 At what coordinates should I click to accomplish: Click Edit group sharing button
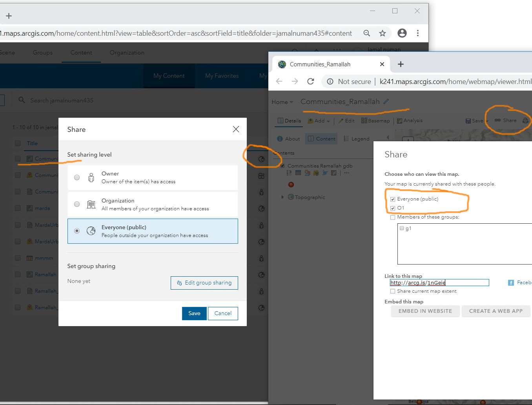[204, 283]
